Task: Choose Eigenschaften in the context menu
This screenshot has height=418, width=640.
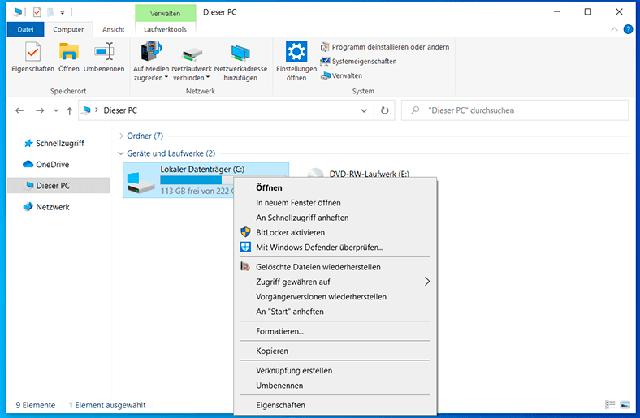Action: (x=336, y=405)
